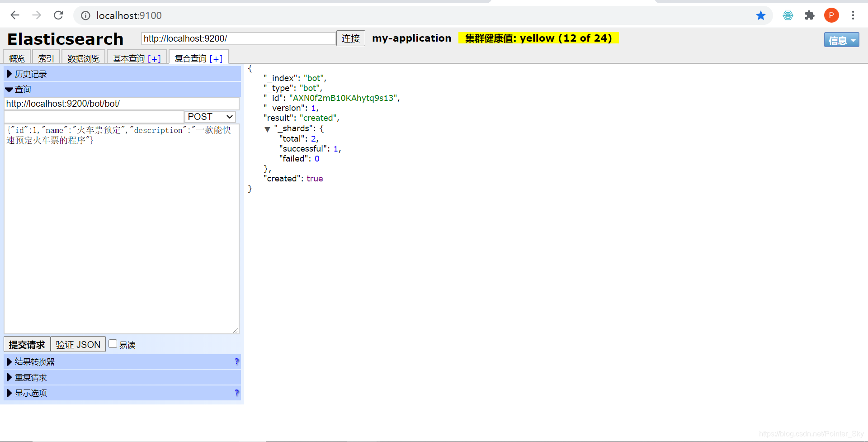Click the "total": 2 entry
This screenshot has width=868, height=442.
298,139
